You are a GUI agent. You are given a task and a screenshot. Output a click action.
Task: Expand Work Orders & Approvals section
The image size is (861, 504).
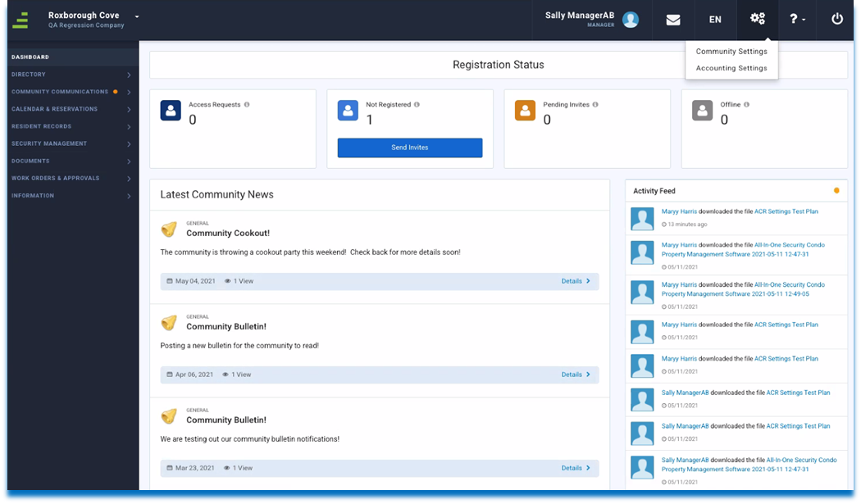[x=71, y=178]
